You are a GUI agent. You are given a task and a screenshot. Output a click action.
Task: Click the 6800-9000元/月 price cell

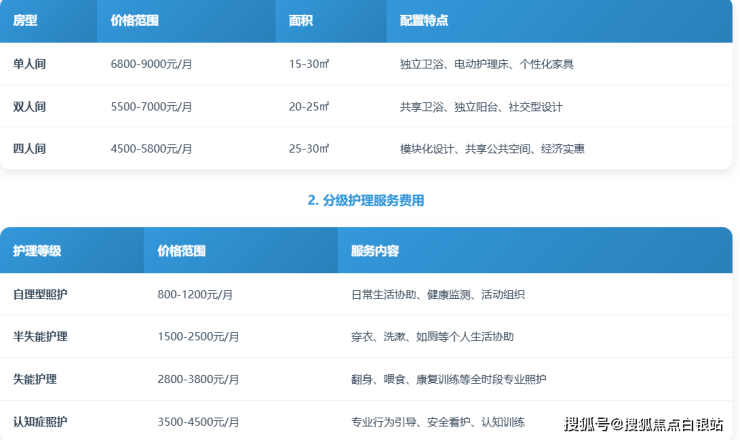(x=151, y=64)
